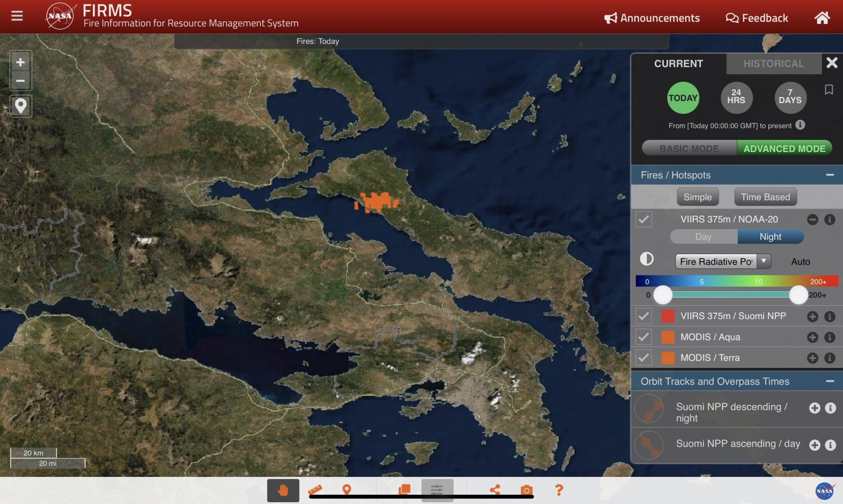Capture a map screenshot with the camera icon

(x=527, y=490)
